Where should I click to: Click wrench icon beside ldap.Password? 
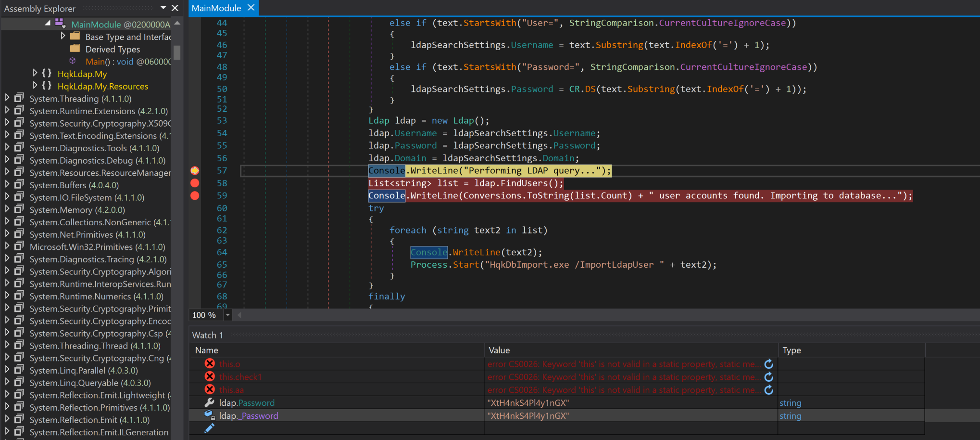coord(210,403)
